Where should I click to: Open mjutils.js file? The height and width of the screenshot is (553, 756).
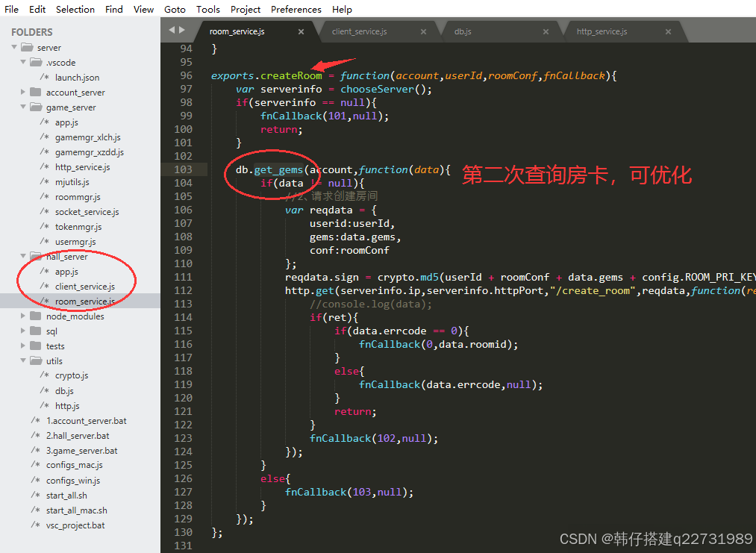click(72, 182)
